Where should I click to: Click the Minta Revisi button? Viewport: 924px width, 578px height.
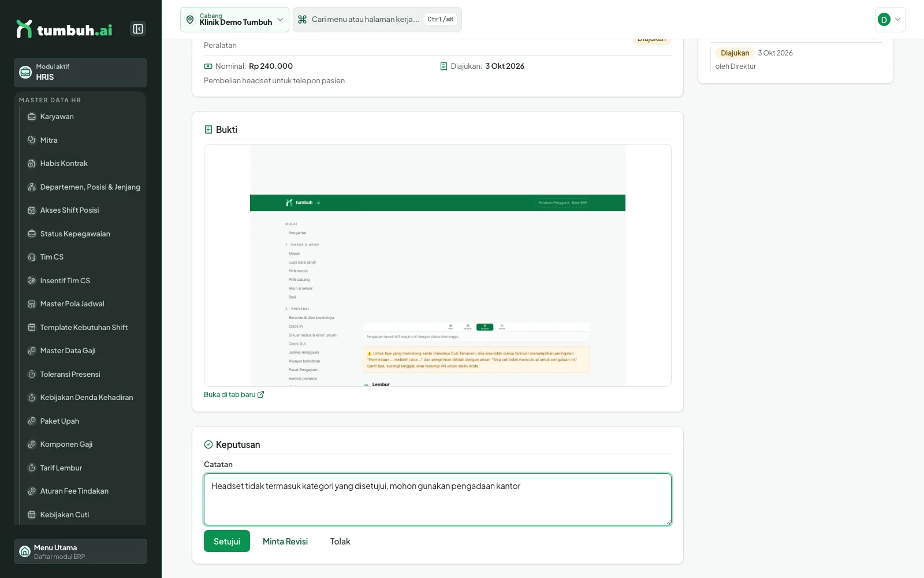point(285,542)
